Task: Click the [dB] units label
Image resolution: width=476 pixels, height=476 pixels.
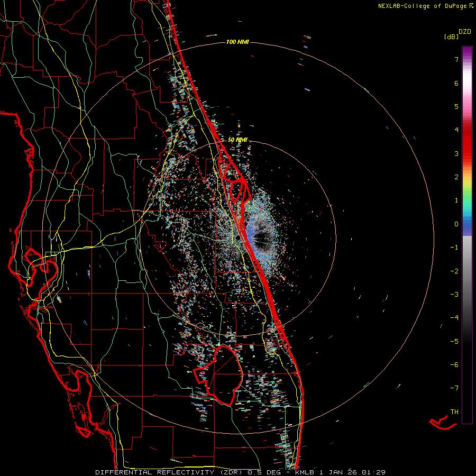Action: point(451,36)
